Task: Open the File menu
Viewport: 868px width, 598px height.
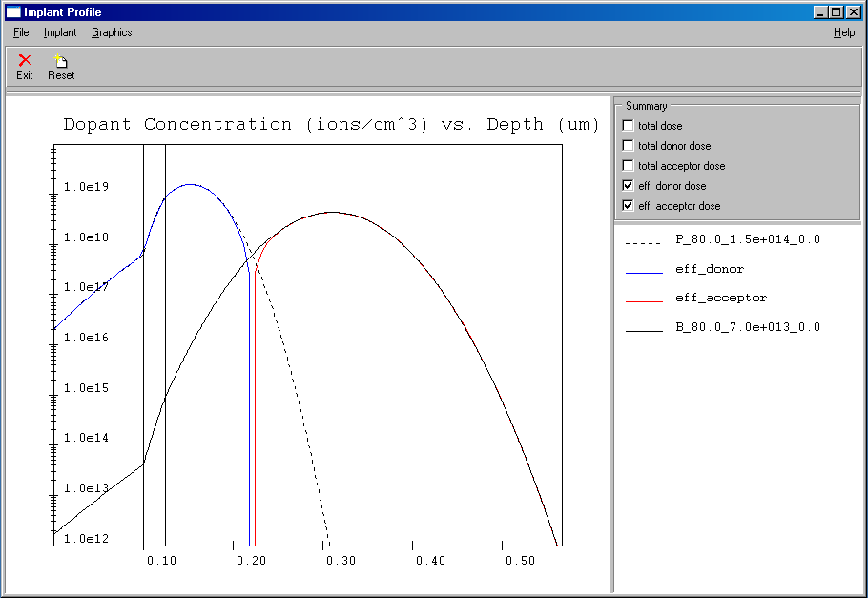Action: click(x=21, y=32)
